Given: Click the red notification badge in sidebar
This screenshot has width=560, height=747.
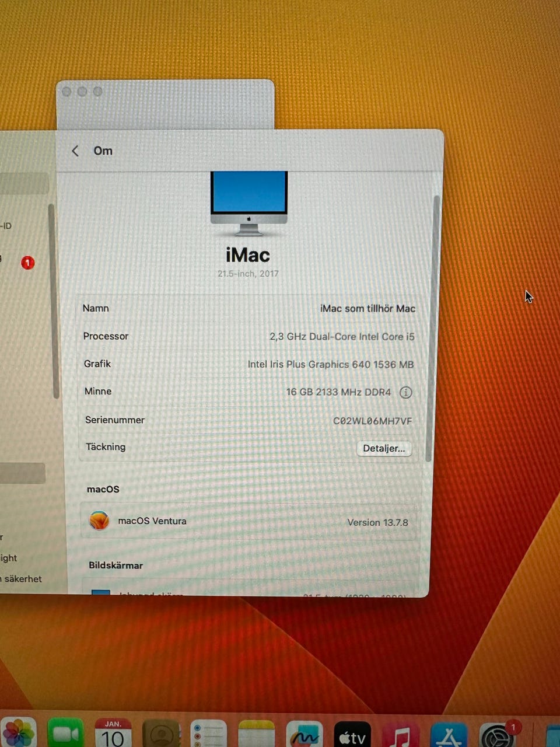Looking at the screenshot, I should [28, 263].
